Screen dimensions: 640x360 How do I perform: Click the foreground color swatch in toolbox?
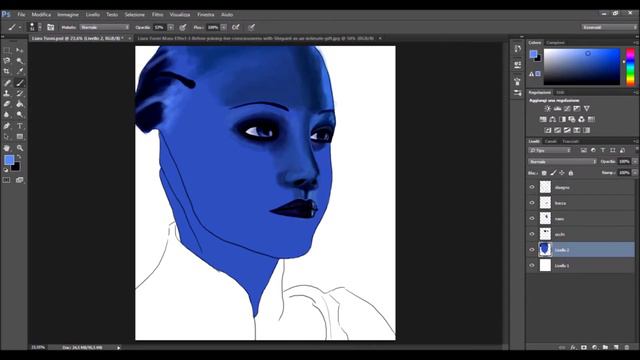9,160
